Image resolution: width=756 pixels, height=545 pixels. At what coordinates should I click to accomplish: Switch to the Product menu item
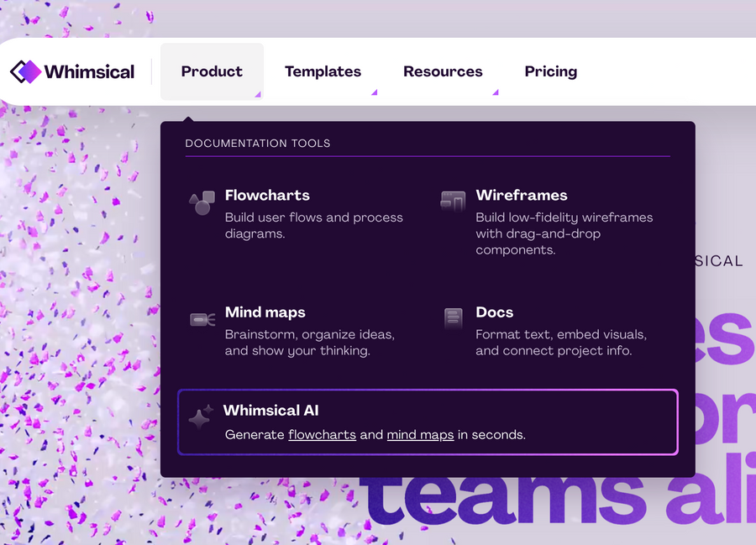[211, 71]
